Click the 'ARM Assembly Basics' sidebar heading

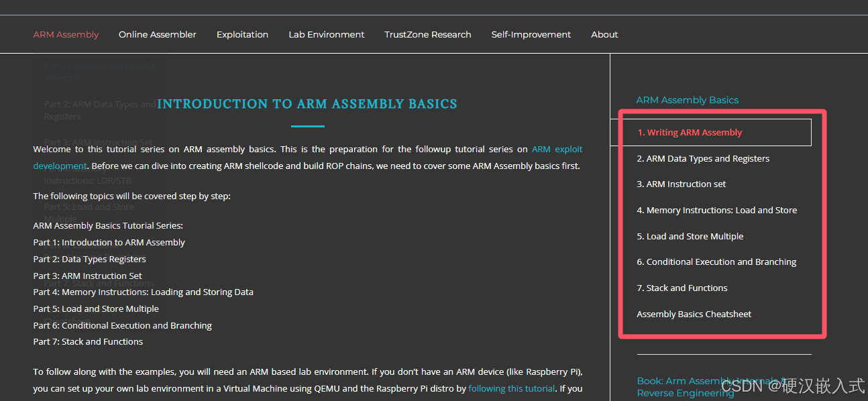click(x=688, y=100)
